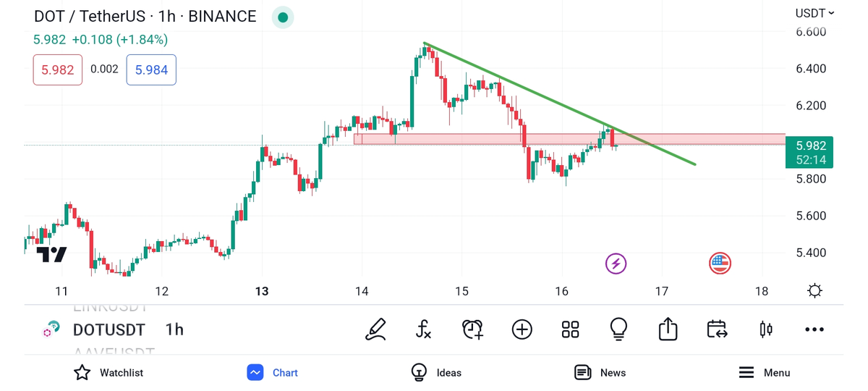Click the red 5.982 sell price button
The width and height of the screenshot is (868, 391).
[58, 70]
